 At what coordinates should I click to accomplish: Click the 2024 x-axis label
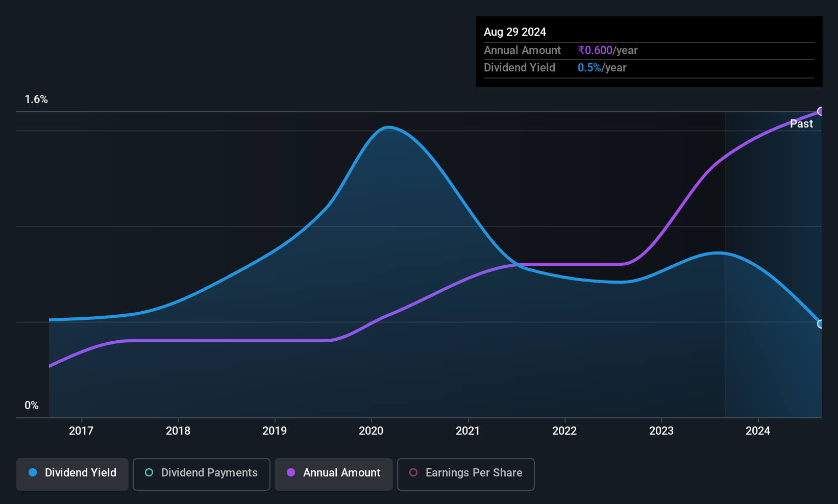pos(758,431)
